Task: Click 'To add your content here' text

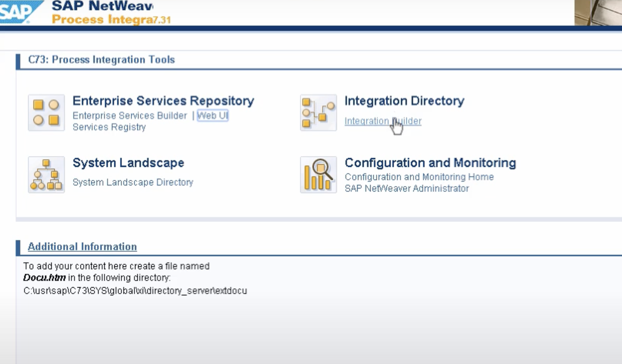Action: coord(116,266)
